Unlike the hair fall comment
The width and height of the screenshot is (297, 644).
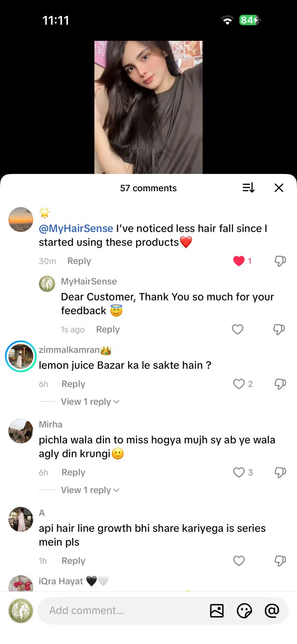[x=239, y=261]
